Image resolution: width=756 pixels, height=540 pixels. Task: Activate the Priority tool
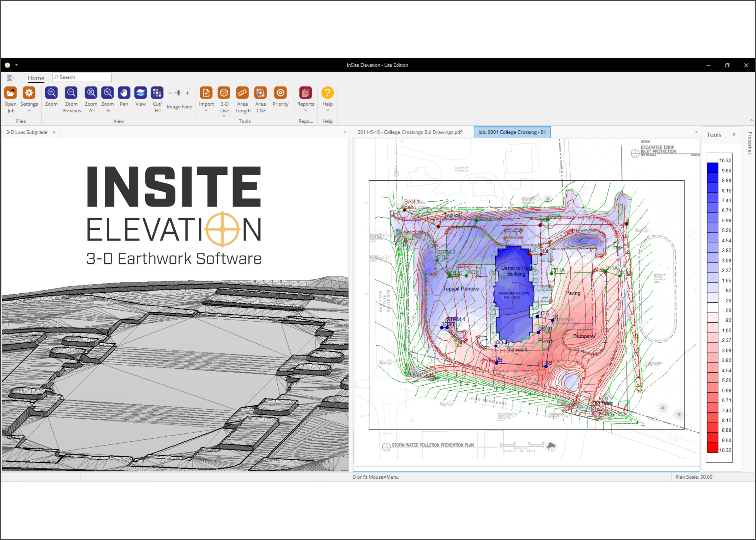tap(280, 93)
